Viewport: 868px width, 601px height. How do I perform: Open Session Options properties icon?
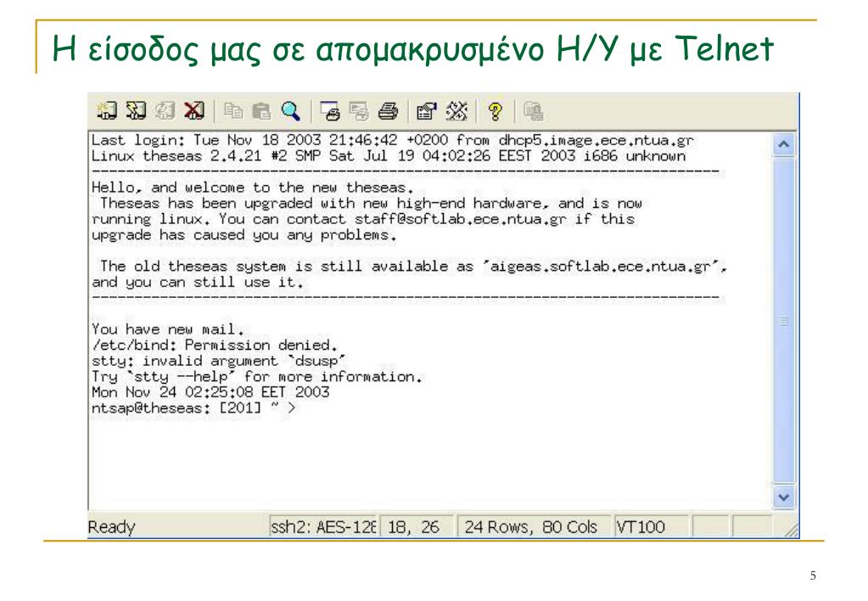point(426,111)
